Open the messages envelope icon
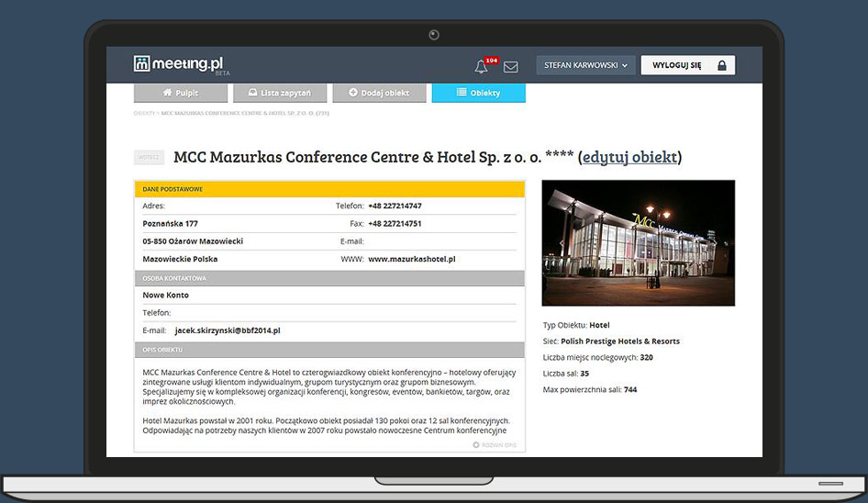Viewport: 868px width, 503px height. click(x=511, y=67)
